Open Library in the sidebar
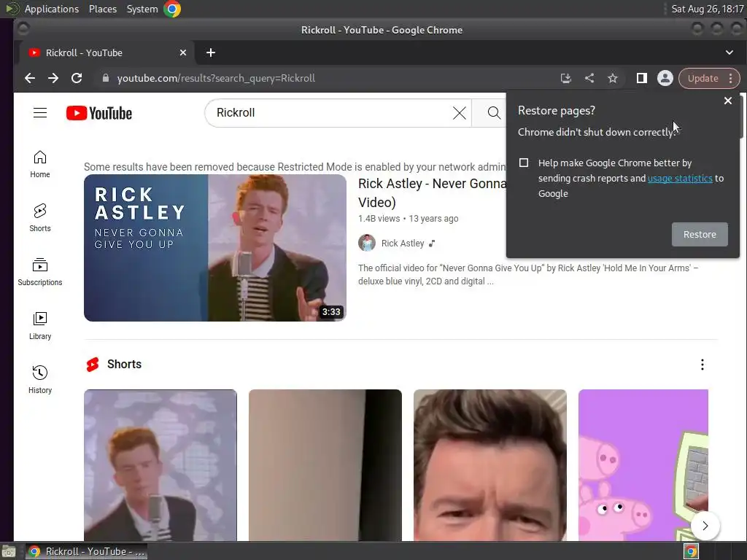 pos(40,326)
